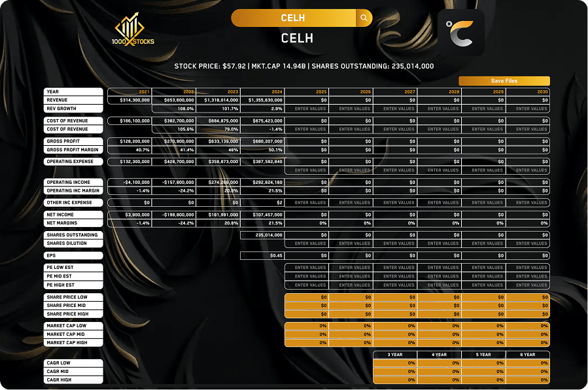Viewport: 588px width, 390px height.
Task: Click the 1000x Stocks logo
Action: click(135, 31)
